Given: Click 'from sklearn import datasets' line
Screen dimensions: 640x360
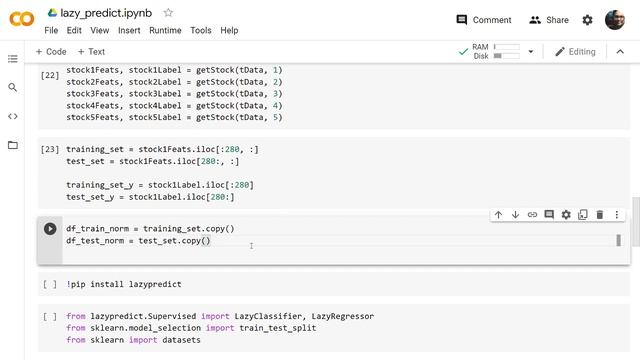Looking at the screenshot, I should point(133,340).
